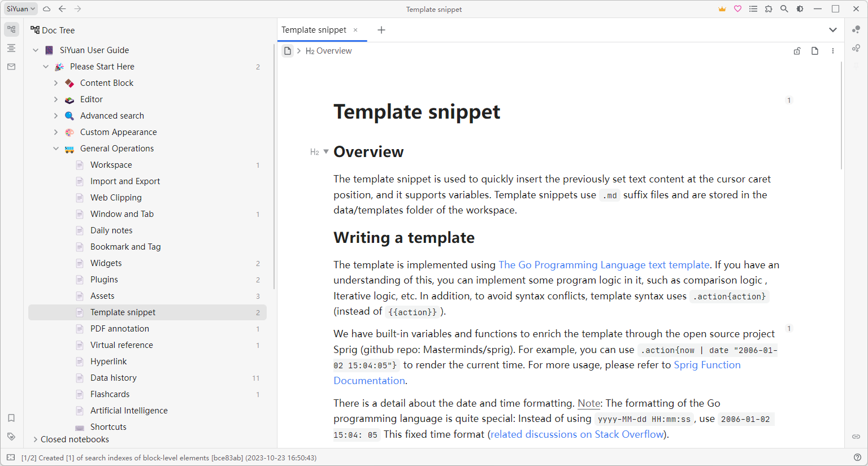The width and height of the screenshot is (868, 466).
Task: Open the Flashcards document in tree
Action: coord(110,394)
